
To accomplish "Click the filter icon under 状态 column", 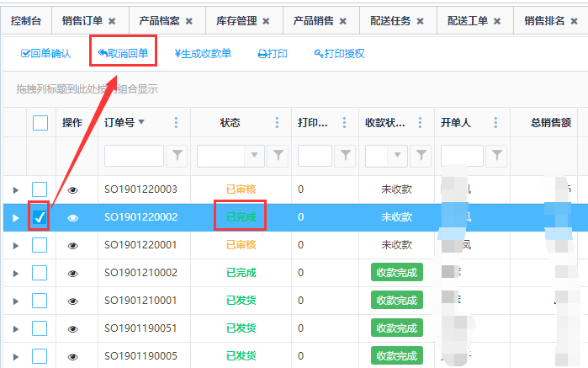I will (x=278, y=155).
